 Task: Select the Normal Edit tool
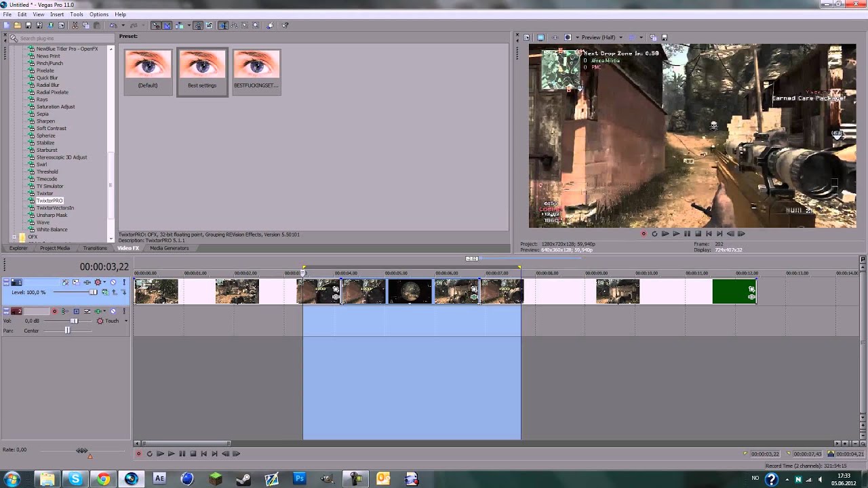point(223,25)
